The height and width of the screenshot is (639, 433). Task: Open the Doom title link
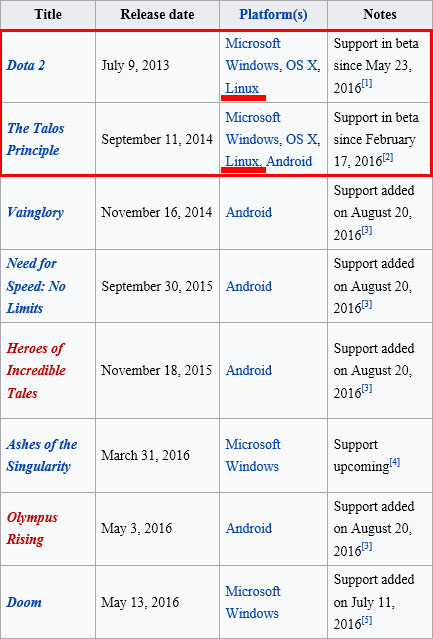(x=24, y=602)
